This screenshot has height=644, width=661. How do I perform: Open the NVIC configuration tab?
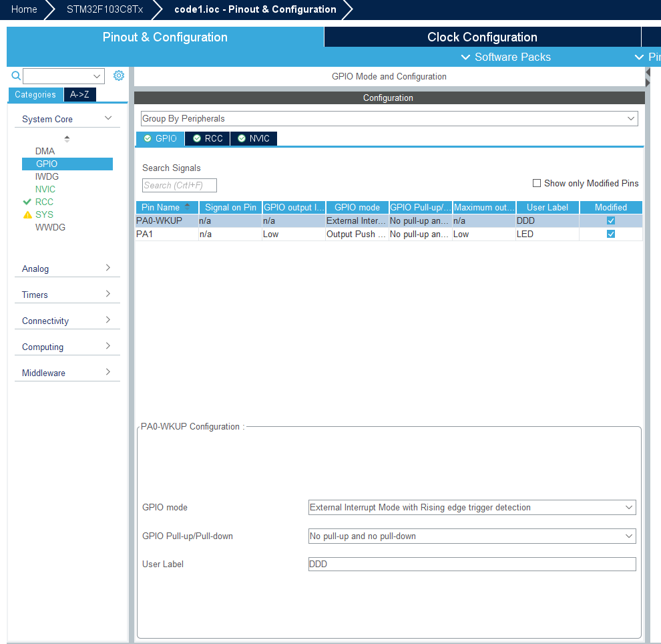pyautogui.click(x=254, y=138)
